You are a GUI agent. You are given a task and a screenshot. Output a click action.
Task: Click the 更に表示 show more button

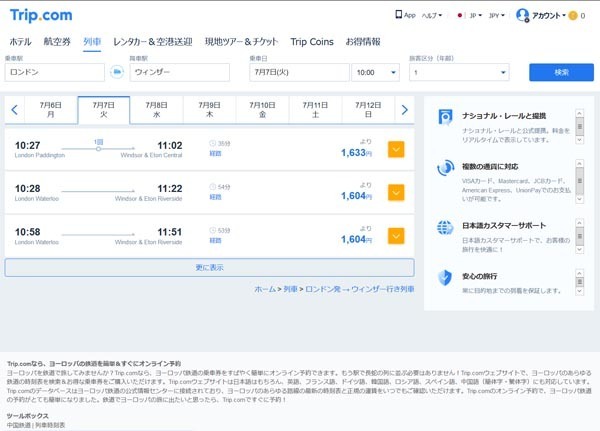pos(209,268)
